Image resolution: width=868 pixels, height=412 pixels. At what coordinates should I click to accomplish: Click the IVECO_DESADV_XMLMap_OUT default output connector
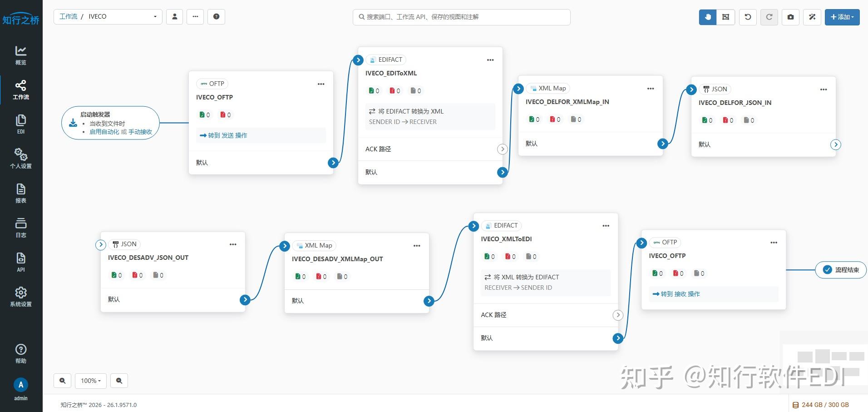click(429, 301)
